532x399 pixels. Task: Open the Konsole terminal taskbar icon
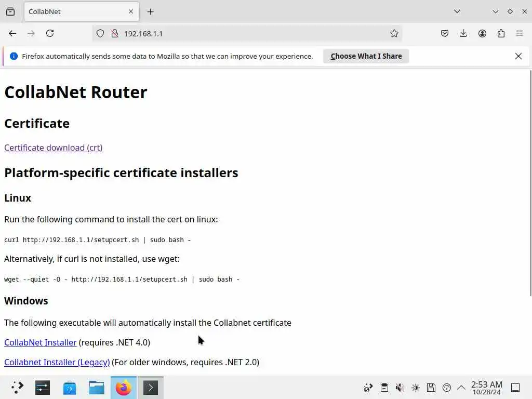(x=151, y=388)
